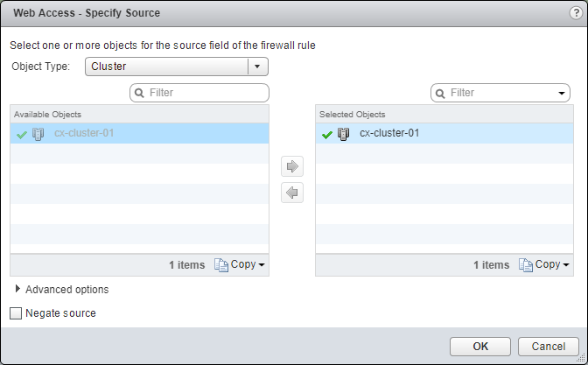588x365 pixels.
Task: Click the copy icon under Selected Objects
Action: click(x=525, y=264)
